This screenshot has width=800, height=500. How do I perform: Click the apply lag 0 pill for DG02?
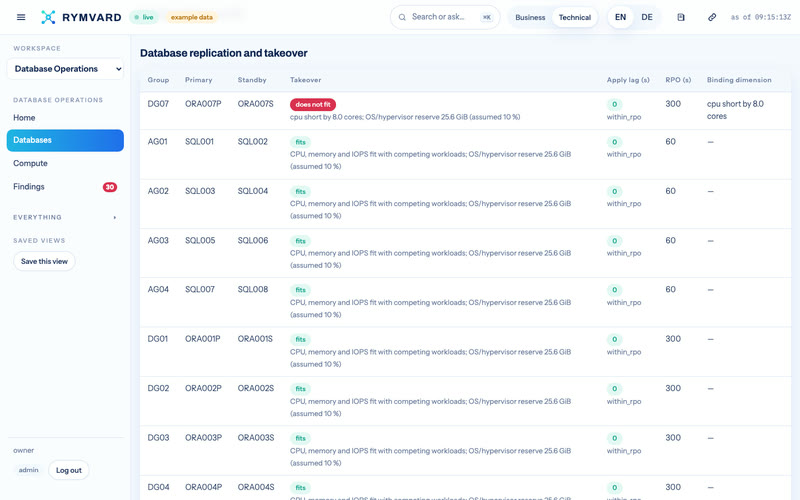tap(614, 389)
